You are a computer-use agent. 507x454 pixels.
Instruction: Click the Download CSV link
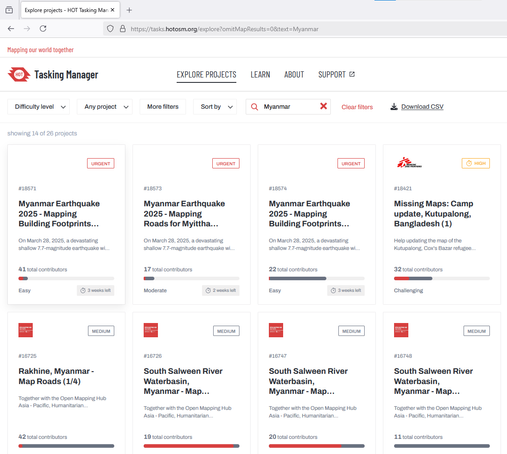coord(422,107)
